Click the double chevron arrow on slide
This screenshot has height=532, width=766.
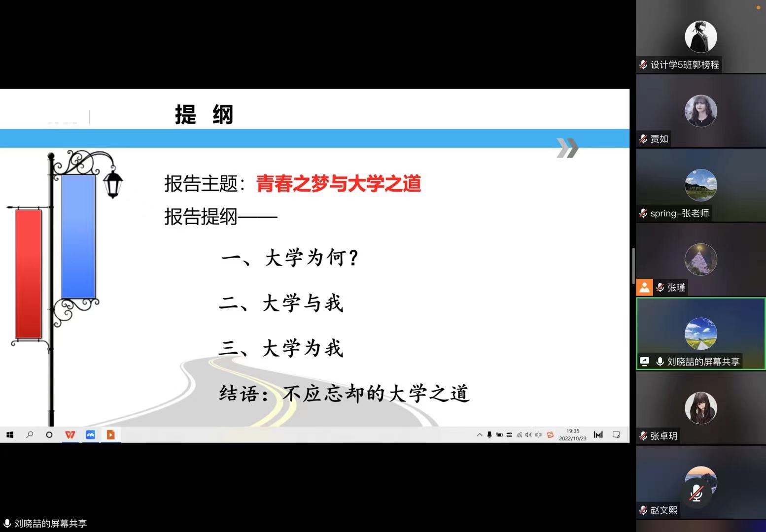(567, 148)
